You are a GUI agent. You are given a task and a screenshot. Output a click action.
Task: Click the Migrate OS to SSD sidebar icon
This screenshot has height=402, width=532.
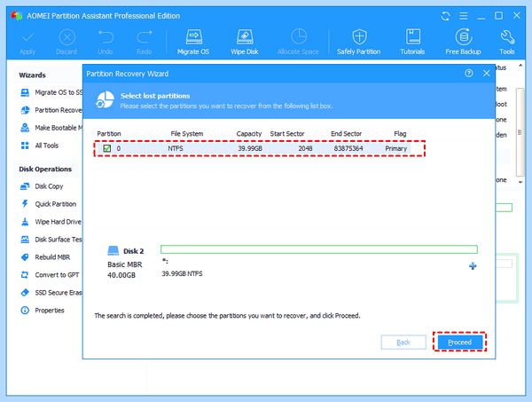pos(25,92)
